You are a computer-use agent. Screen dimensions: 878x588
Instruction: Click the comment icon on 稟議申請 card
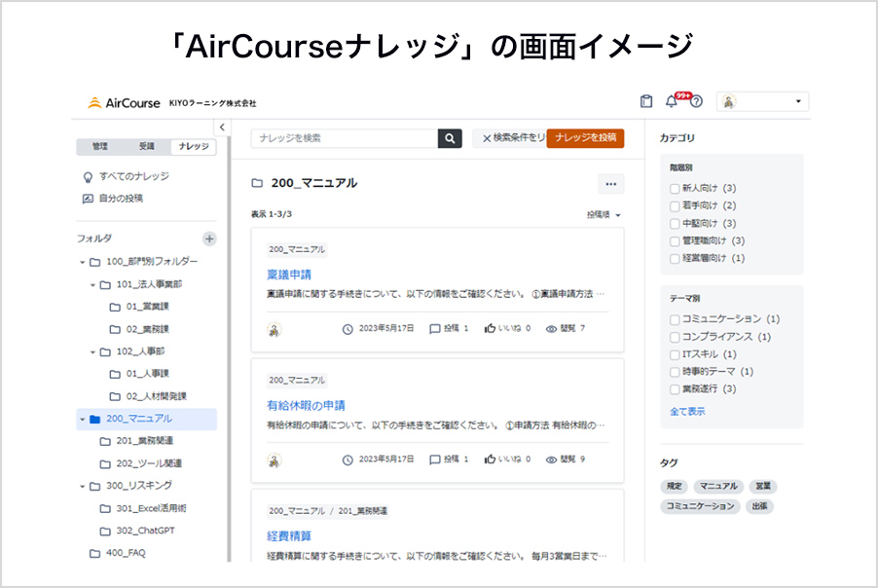(x=434, y=329)
